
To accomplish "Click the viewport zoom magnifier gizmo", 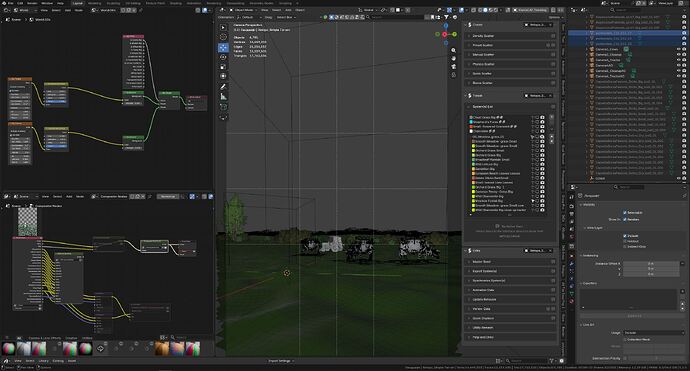I will [x=454, y=50].
